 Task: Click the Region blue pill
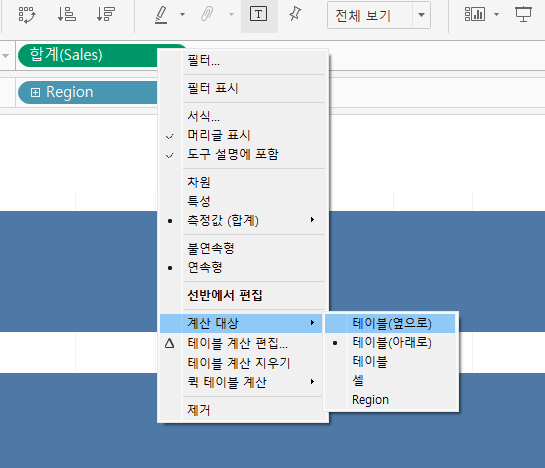click(x=88, y=92)
